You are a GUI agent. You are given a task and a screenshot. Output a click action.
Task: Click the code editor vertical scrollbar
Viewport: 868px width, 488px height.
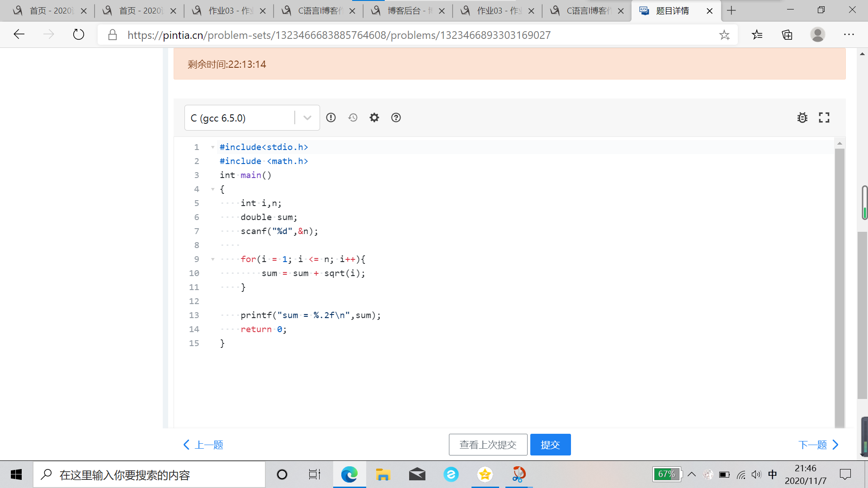click(x=840, y=285)
